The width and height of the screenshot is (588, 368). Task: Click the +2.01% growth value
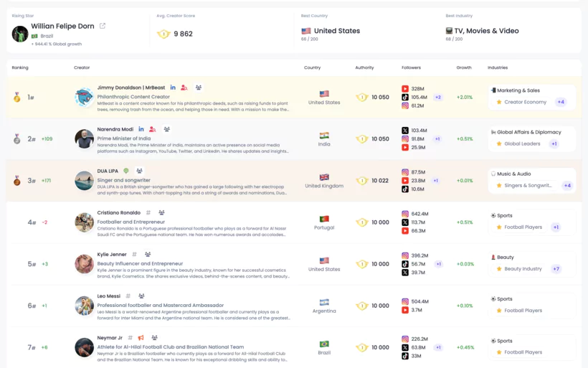(465, 97)
